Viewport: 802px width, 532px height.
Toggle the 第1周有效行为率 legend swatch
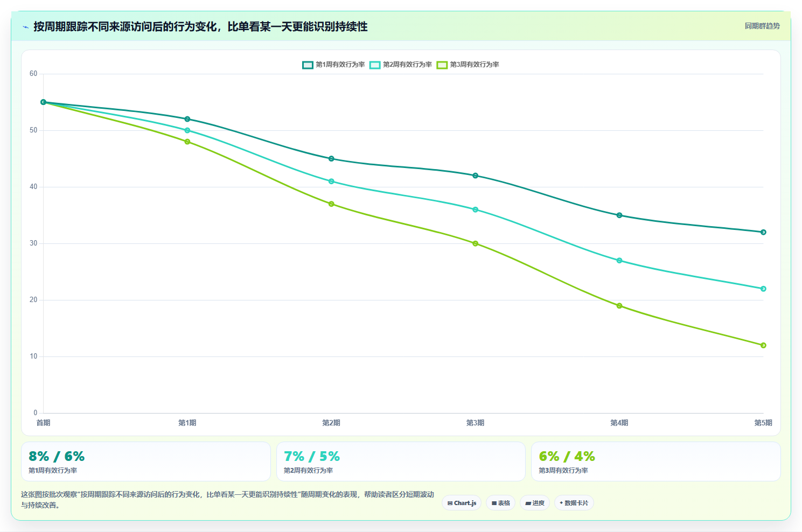[308, 65]
